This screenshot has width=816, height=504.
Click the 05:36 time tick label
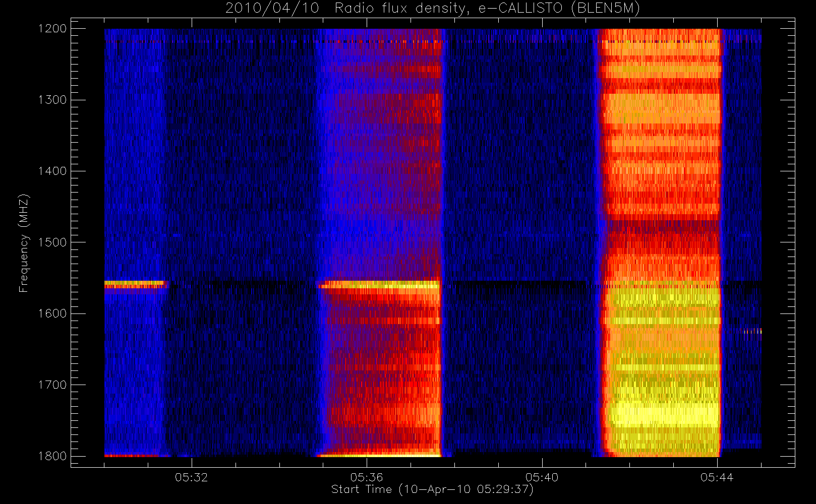pyautogui.click(x=367, y=477)
